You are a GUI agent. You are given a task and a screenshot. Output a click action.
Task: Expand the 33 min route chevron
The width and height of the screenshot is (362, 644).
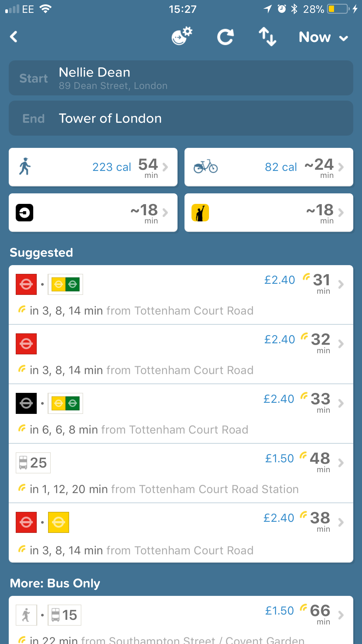341,404
